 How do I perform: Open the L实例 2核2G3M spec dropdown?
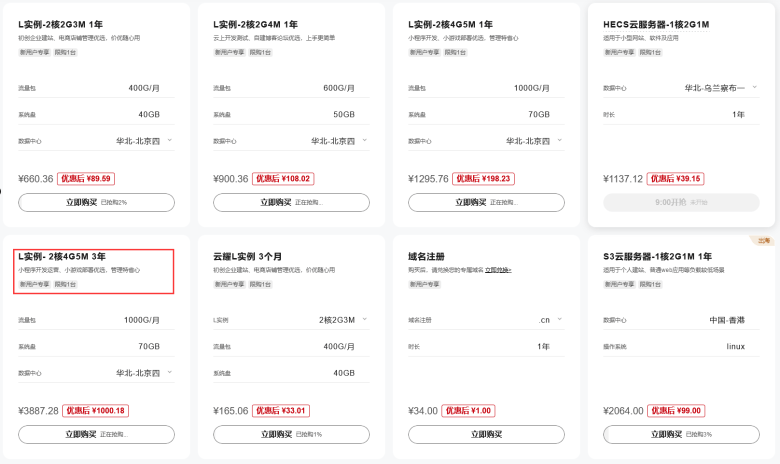343,320
